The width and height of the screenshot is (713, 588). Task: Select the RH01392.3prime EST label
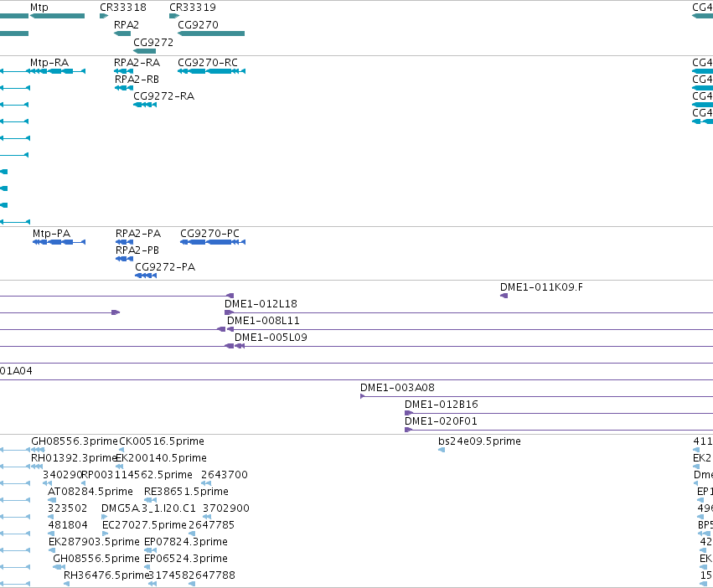[74, 458]
